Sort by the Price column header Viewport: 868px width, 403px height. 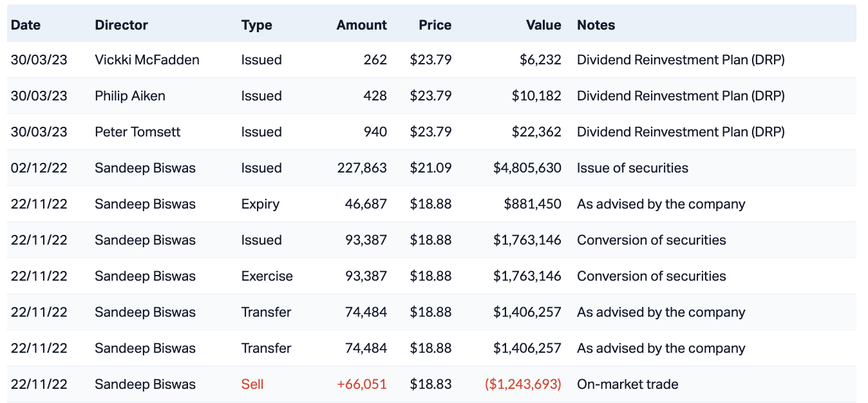(x=435, y=25)
